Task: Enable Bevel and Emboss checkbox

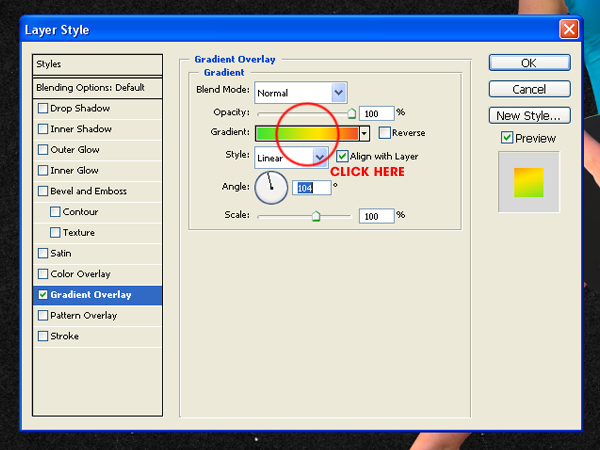Action: 43,191
